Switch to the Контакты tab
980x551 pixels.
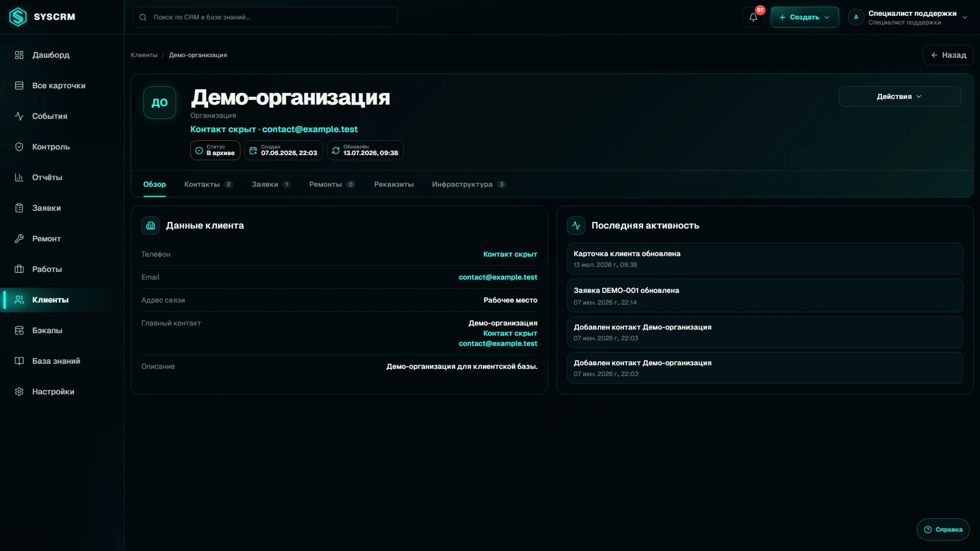coord(208,185)
